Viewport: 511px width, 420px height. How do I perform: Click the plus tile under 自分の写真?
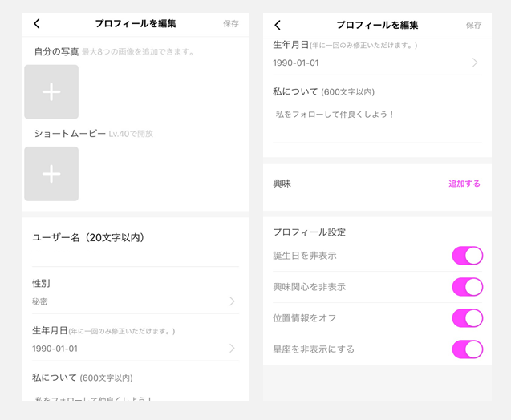(x=51, y=92)
